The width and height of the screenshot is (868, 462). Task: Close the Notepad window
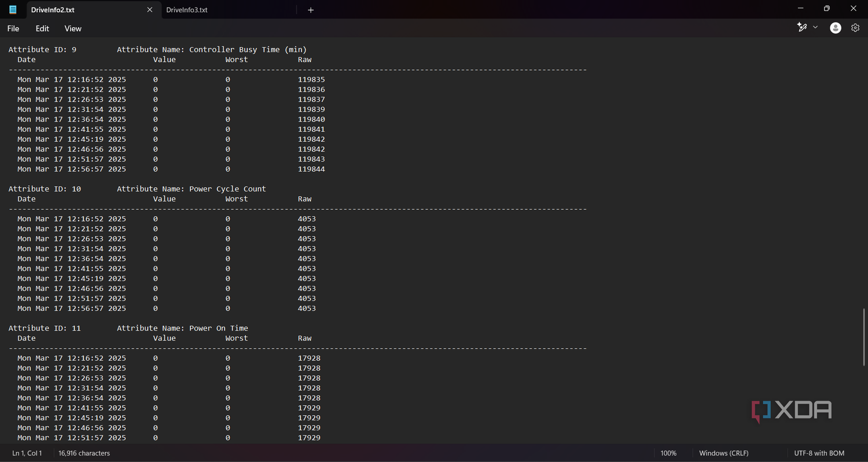[x=854, y=9]
